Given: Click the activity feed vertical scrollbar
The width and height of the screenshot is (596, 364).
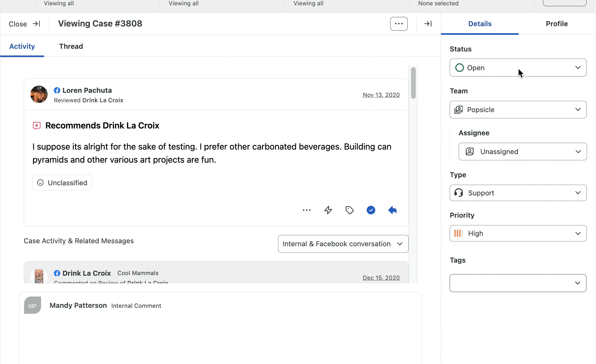Looking at the screenshot, I should (x=413, y=83).
